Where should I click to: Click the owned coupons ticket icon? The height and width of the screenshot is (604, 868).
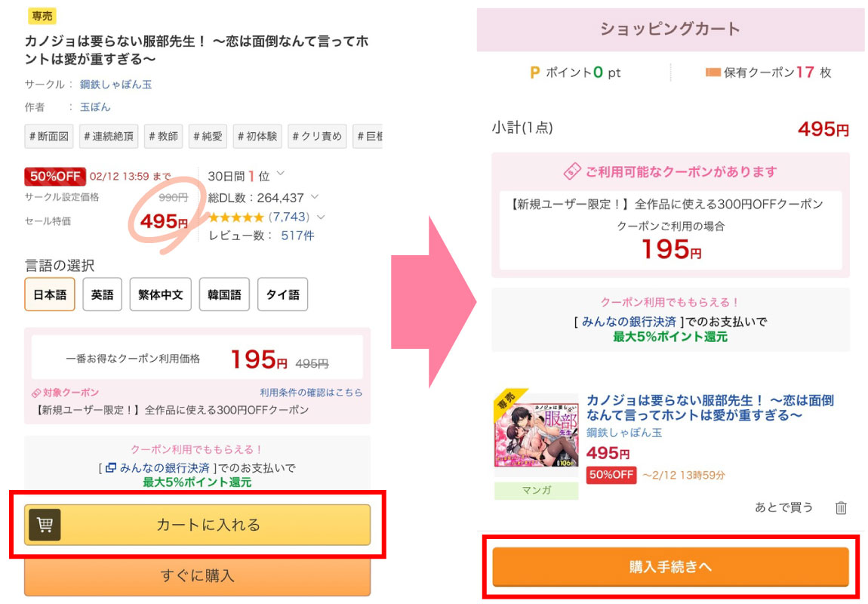(x=713, y=72)
